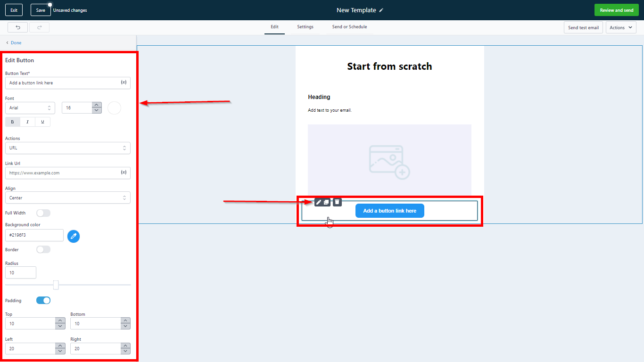The width and height of the screenshot is (644, 362).
Task: Open the Align Center dropdown
Action: pos(67,198)
